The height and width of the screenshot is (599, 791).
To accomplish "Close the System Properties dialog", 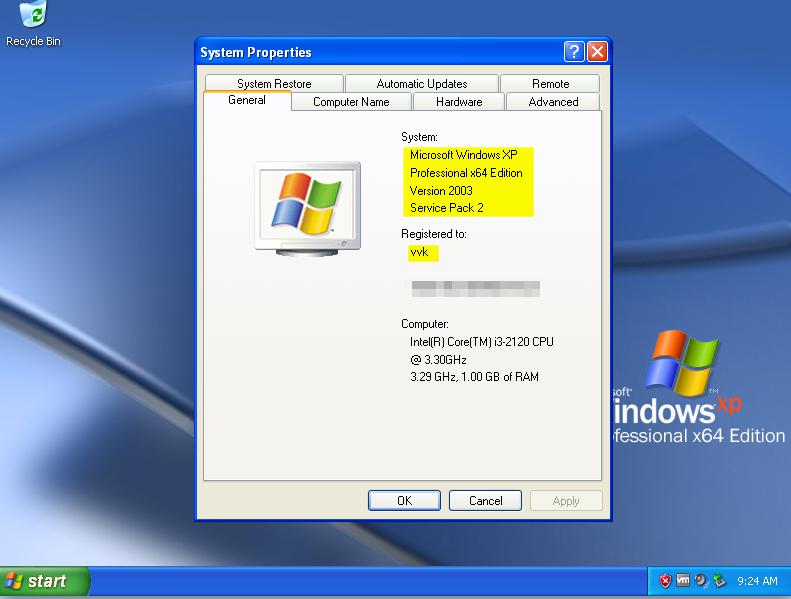I will (x=598, y=51).
